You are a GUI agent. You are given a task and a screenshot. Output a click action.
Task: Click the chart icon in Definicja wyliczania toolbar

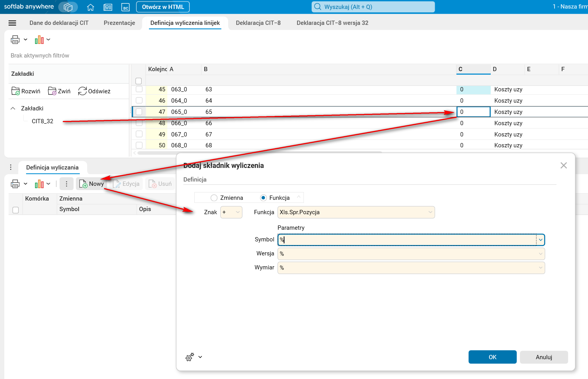39,184
